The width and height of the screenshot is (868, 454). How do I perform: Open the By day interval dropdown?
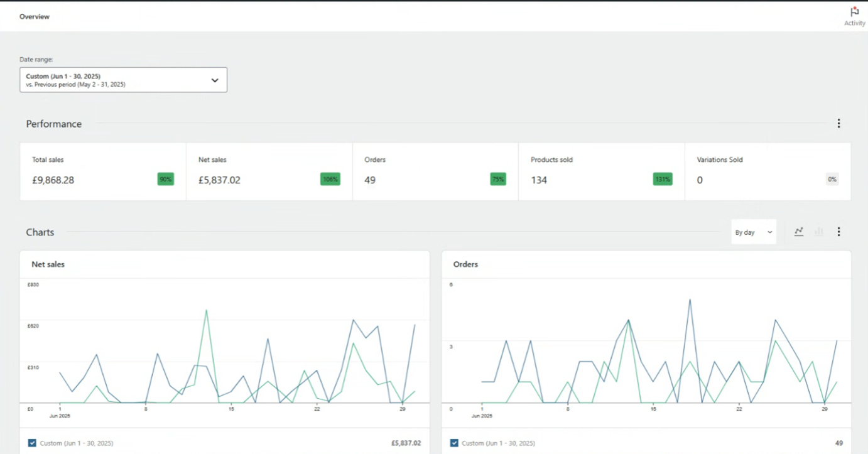[x=754, y=232]
